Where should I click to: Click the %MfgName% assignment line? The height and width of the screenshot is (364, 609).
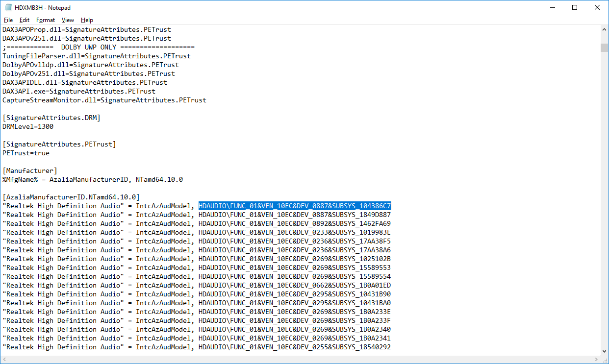(x=93, y=179)
